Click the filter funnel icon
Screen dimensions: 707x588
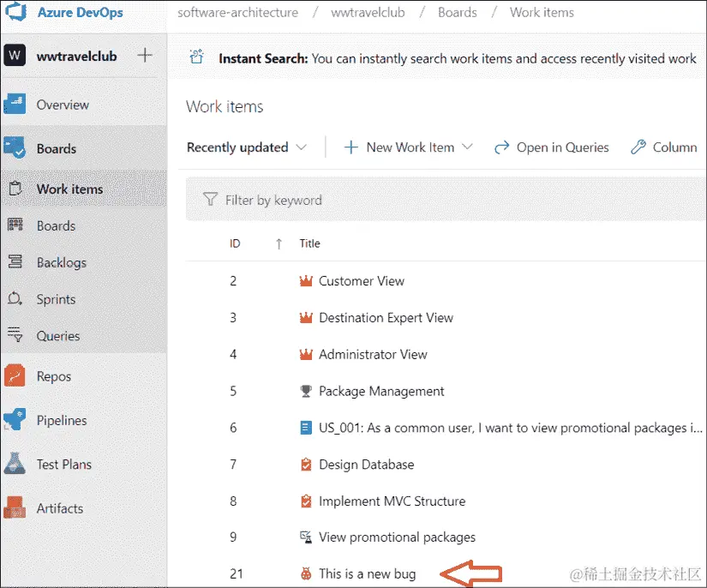[x=210, y=199]
